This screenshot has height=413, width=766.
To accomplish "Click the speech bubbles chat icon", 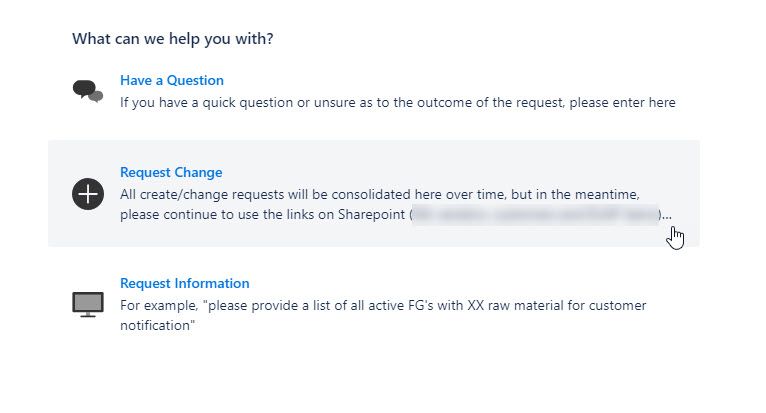I will click(88, 91).
